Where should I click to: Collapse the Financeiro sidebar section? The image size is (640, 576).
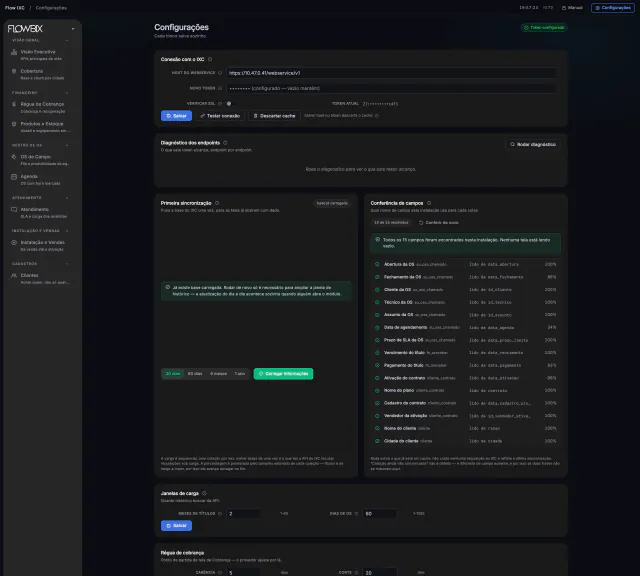click(x=67, y=93)
